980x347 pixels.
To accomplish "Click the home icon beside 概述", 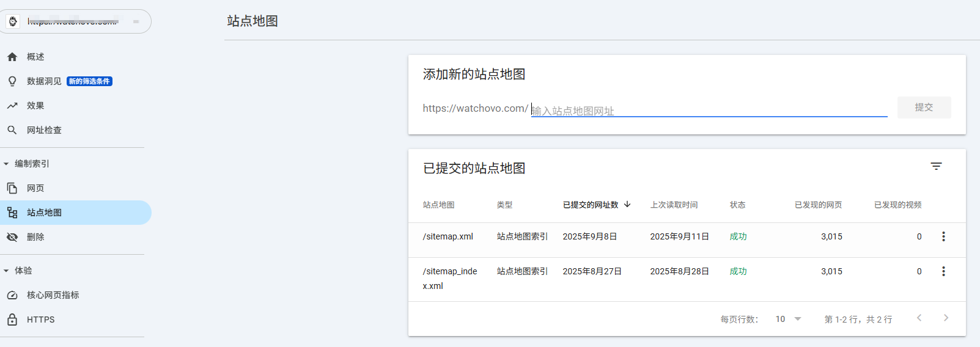I will [12, 57].
